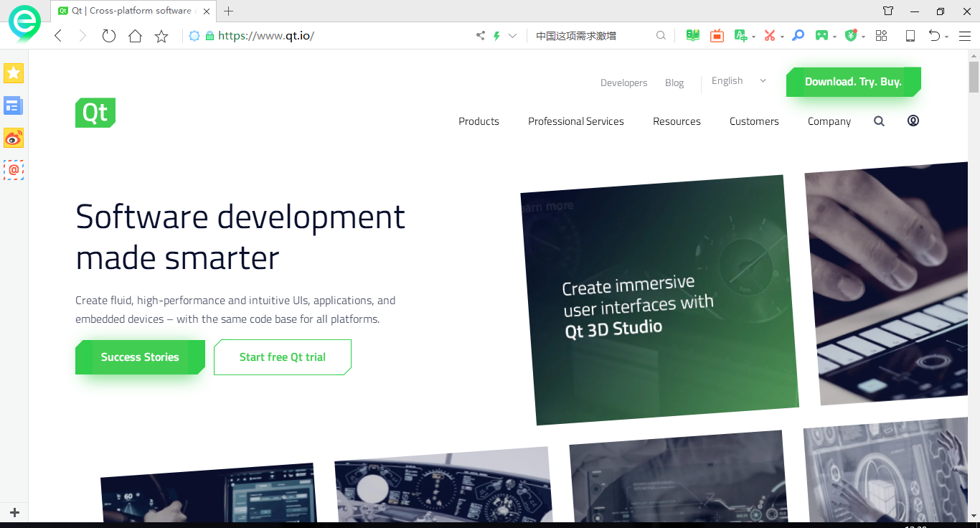Open the extensions grid icon
The image size is (980, 528).
point(882,36)
